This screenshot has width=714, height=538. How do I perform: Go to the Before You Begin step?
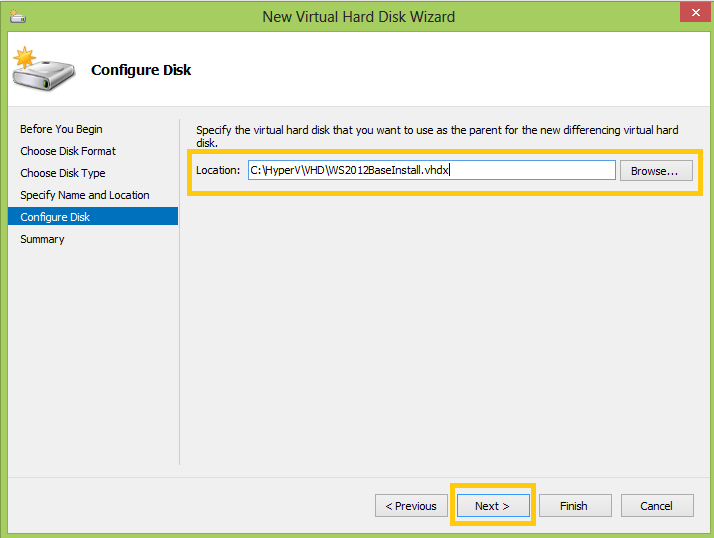(x=61, y=129)
